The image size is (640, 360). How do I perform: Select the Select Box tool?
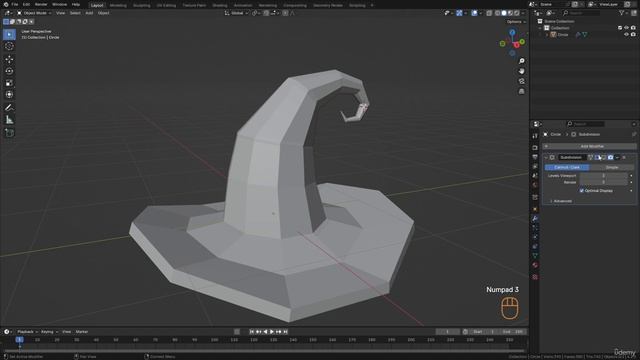tap(9, 35)
